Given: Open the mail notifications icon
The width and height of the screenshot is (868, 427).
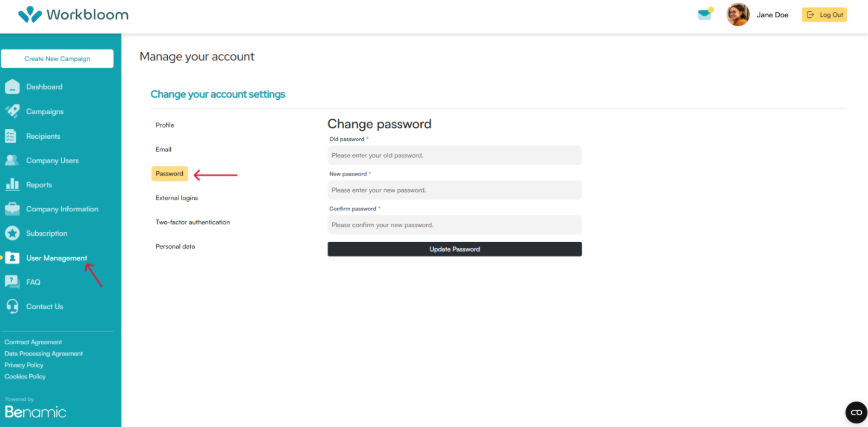Looking at the screenshot, I should click(x=705, y=14).
